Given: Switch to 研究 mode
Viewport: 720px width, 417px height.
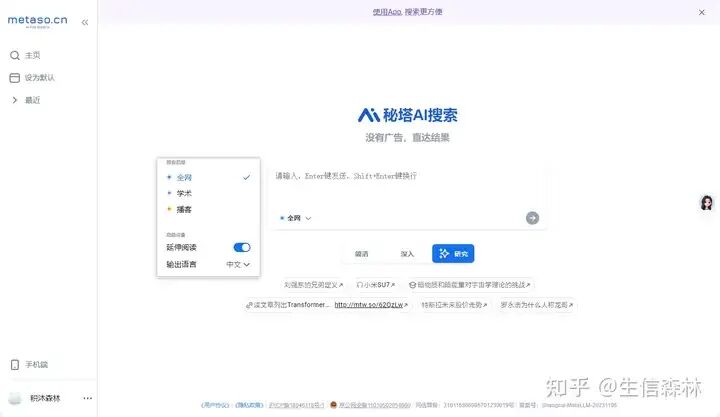Looking at the screenshot, I should [453, 254].
